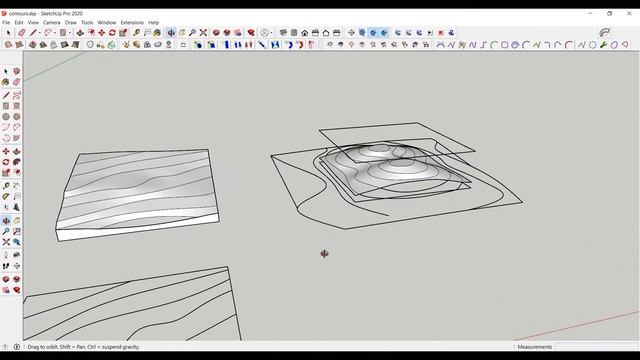Open the View menu
The height and width of the screenshot is (360, 640).
coord(33,22)
